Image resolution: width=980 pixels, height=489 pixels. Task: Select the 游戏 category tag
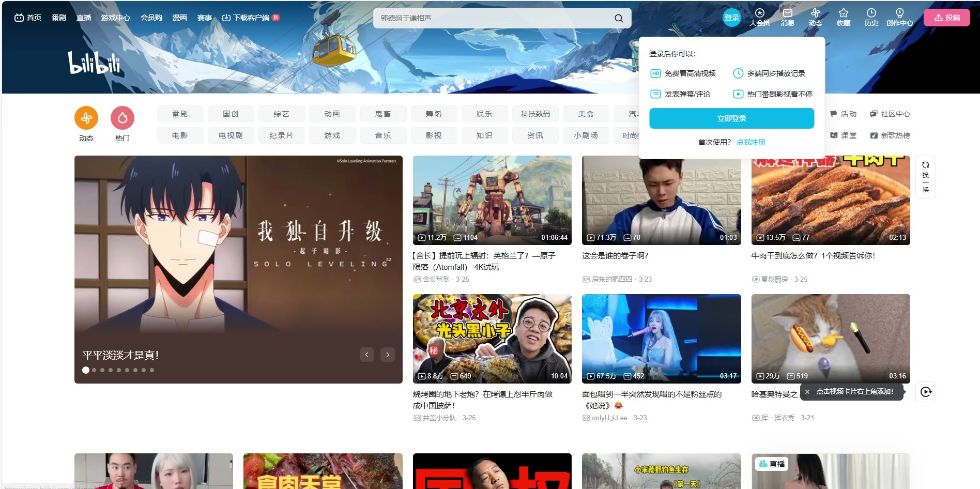coord(332,135)
